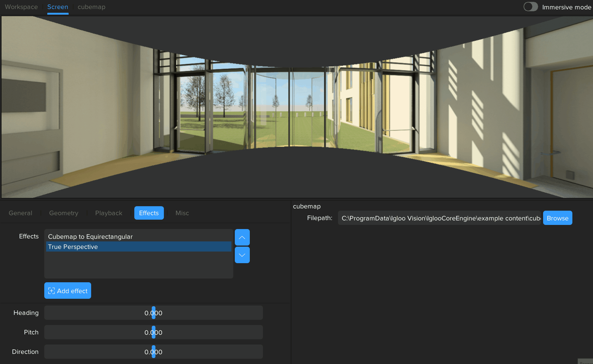The image size is (593, 364).
Task: Click the Heading slider
Action: pyautogui.click(x=153, y=313)
